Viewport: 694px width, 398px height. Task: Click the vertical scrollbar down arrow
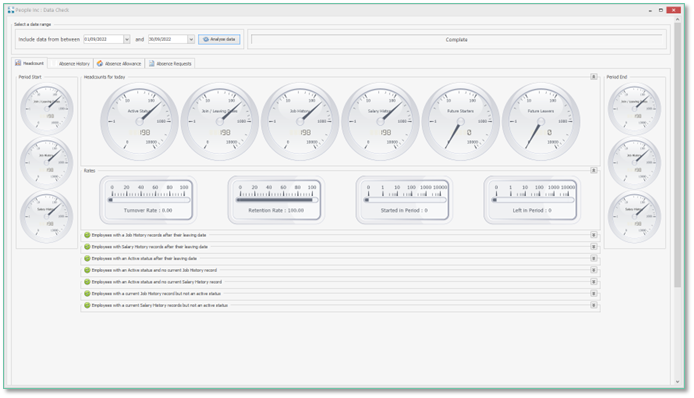[677, 382]
